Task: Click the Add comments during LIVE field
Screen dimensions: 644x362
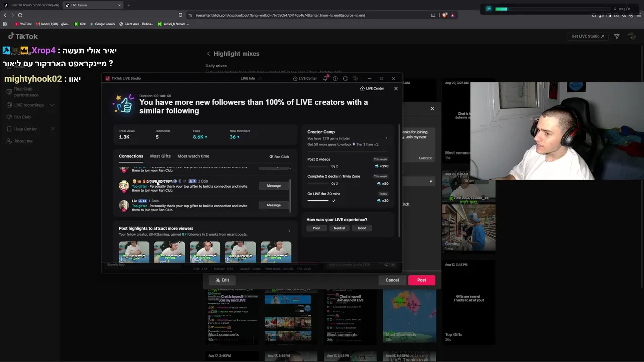Action: tap(349, 265)
